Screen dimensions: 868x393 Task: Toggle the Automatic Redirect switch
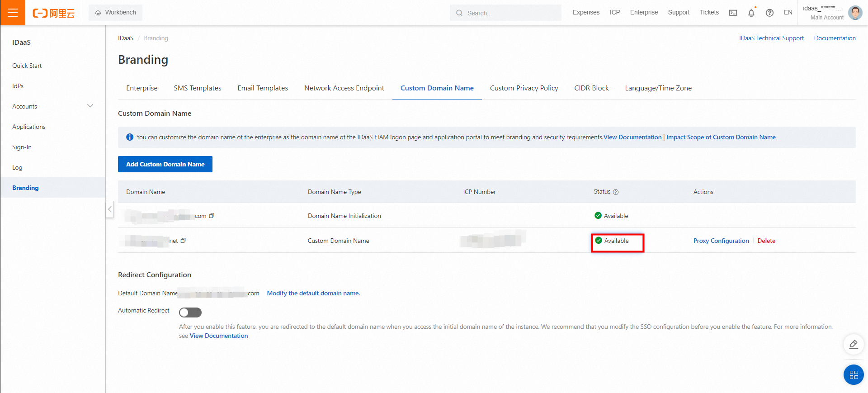click(x=190, y=313)
